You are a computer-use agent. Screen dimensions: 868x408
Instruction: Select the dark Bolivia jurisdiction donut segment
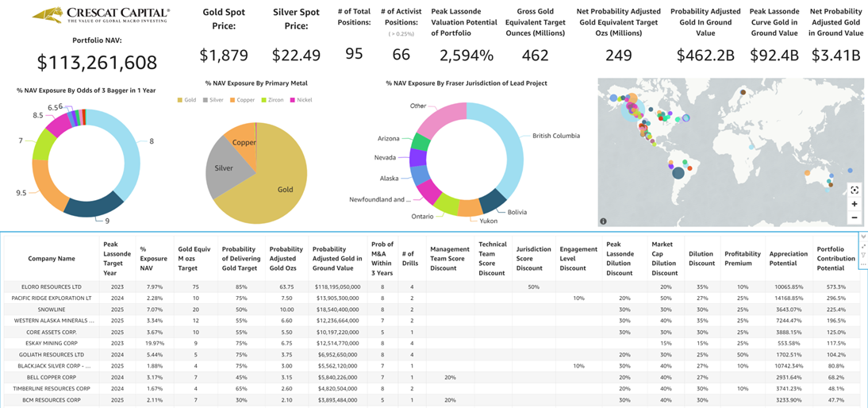pyautogui.click(x=493, y=202)
